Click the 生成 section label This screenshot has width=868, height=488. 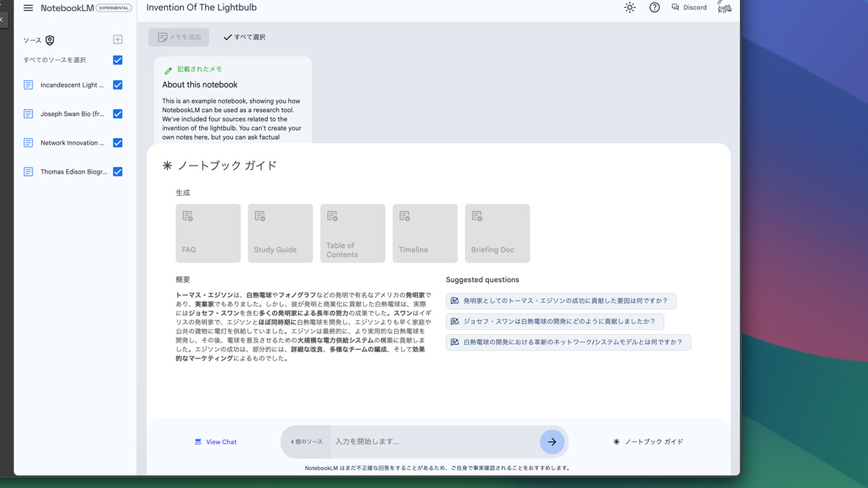click(183, 193)
